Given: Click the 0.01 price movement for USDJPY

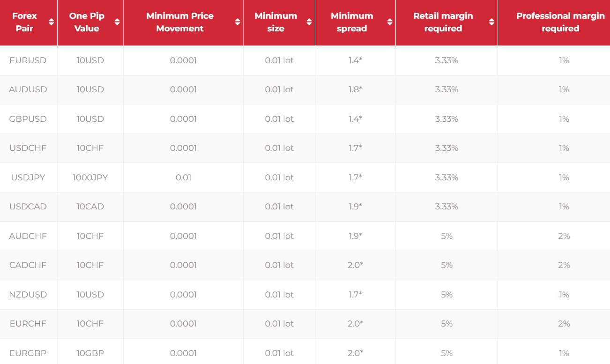Looking at the screenshot, I should pos(183,178).
